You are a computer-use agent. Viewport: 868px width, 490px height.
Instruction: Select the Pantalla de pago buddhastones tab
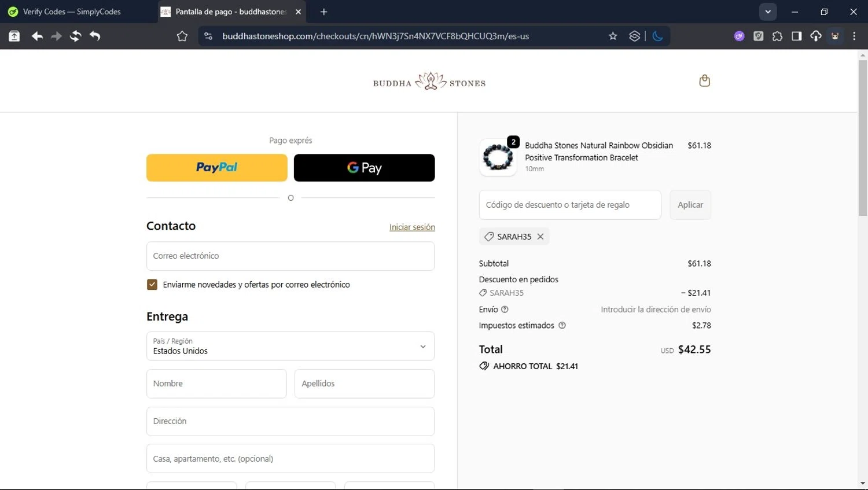(231, 12)
